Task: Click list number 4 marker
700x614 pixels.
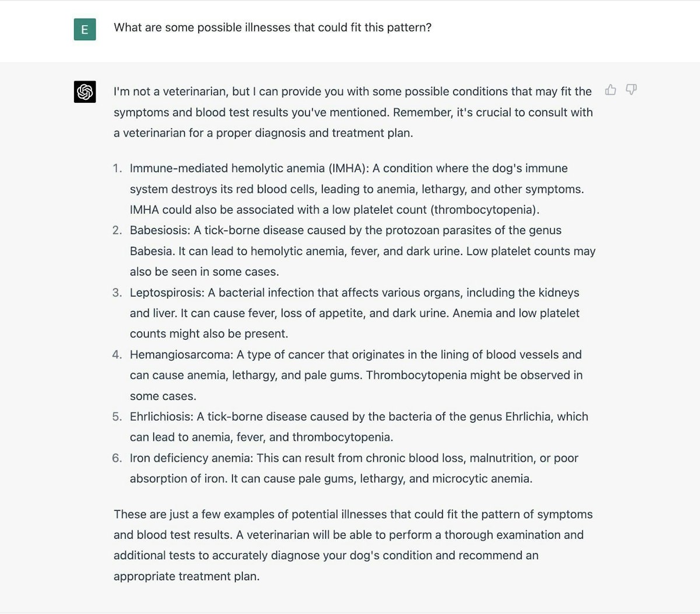Action: [x=117, y=355]
